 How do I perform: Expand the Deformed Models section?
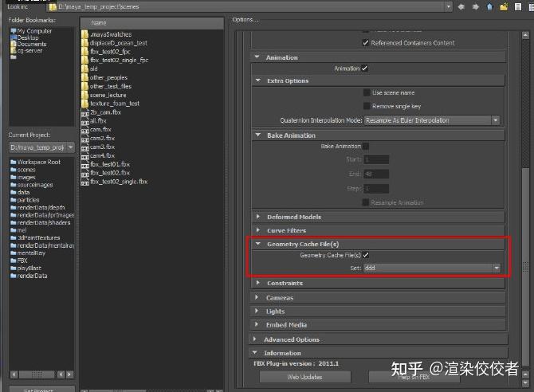[x=257, y=217]
